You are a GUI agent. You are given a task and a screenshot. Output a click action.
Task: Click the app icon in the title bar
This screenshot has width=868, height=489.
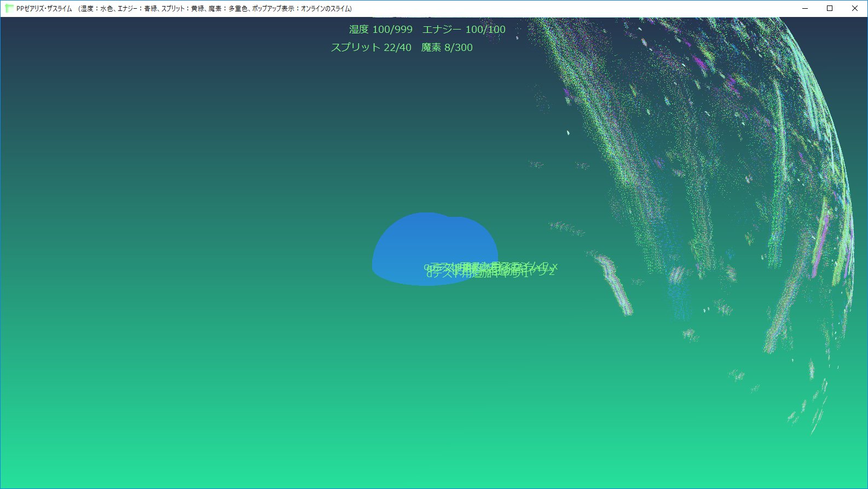coord(9,9)
